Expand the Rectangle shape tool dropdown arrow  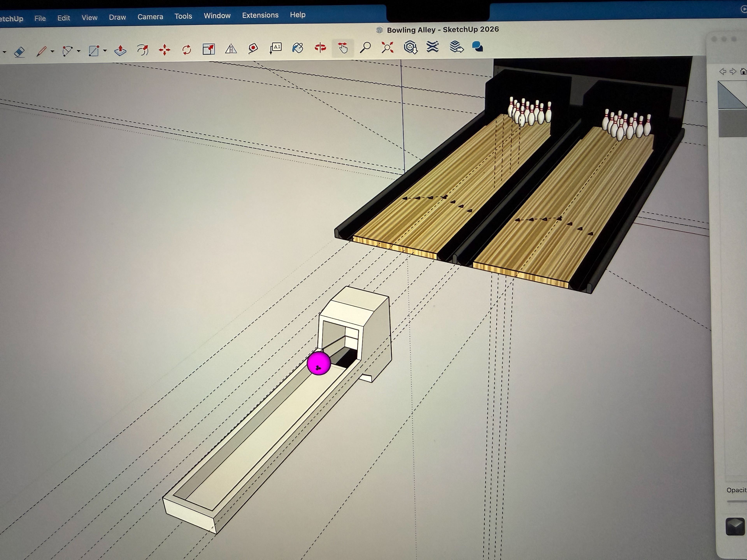click(105, 51)
